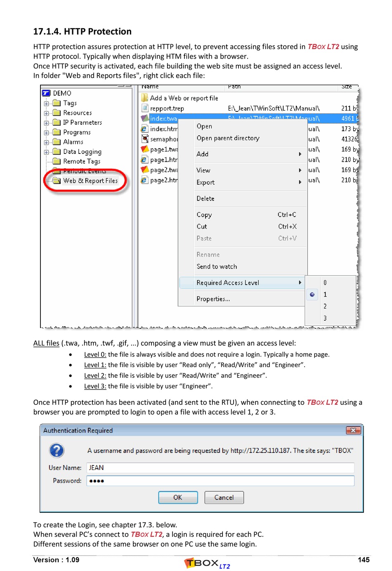Select access level 1 radio option
Screen dimensions: 392x571
point(312,295)
